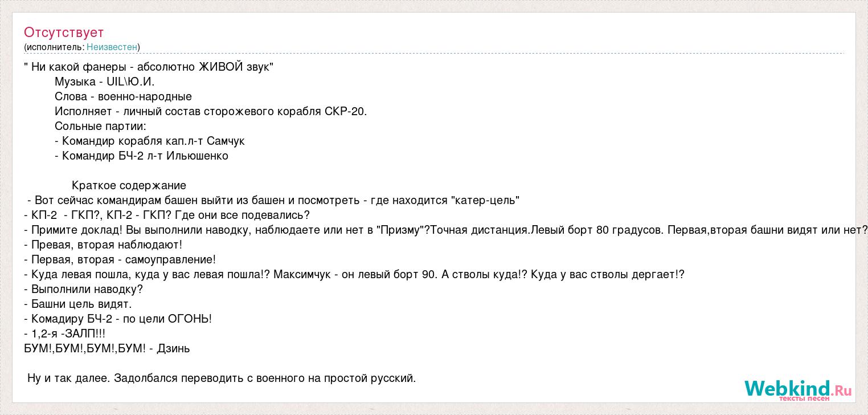Open the "Неизвестен" performer link
The image size is (868, 415).
pyautogui.click(x=112, y=47)
